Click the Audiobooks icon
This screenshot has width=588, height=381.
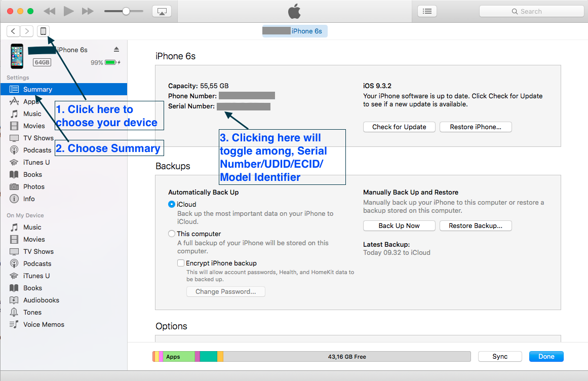[x=14, y=300]
